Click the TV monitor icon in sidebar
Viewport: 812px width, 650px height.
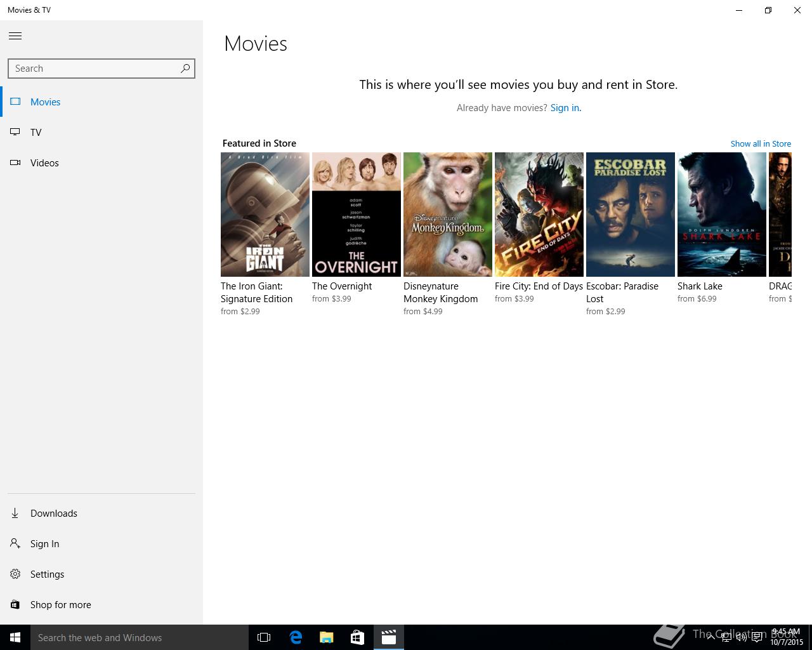pos(15,132)
